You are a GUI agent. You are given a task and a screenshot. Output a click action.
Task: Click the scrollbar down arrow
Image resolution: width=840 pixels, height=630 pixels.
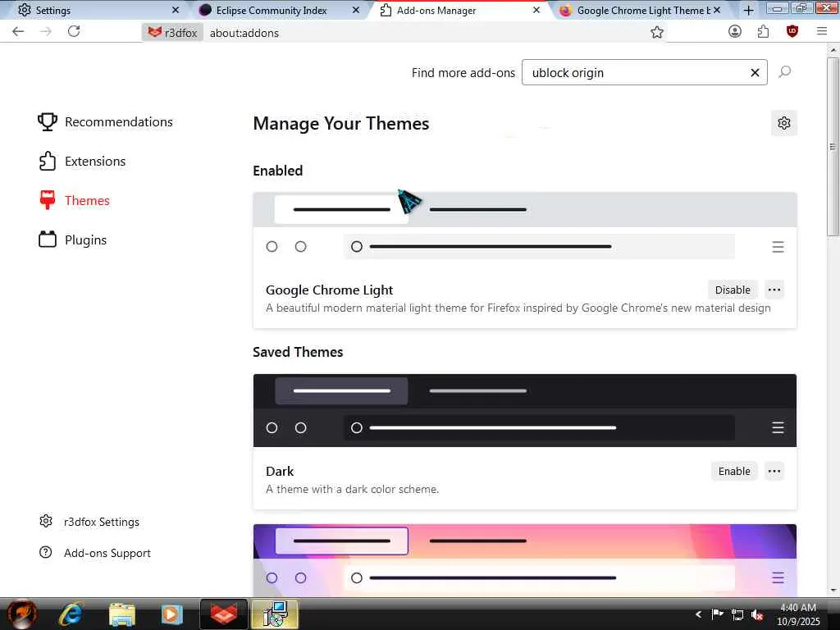[833, 591]
